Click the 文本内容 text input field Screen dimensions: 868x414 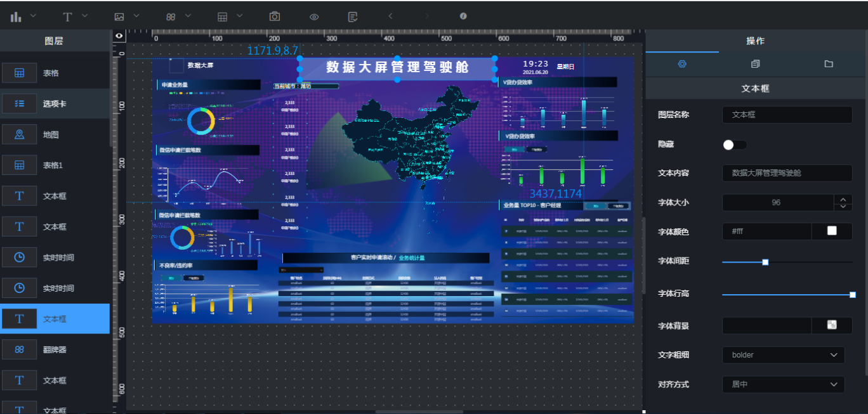click(x=787, y=173)
